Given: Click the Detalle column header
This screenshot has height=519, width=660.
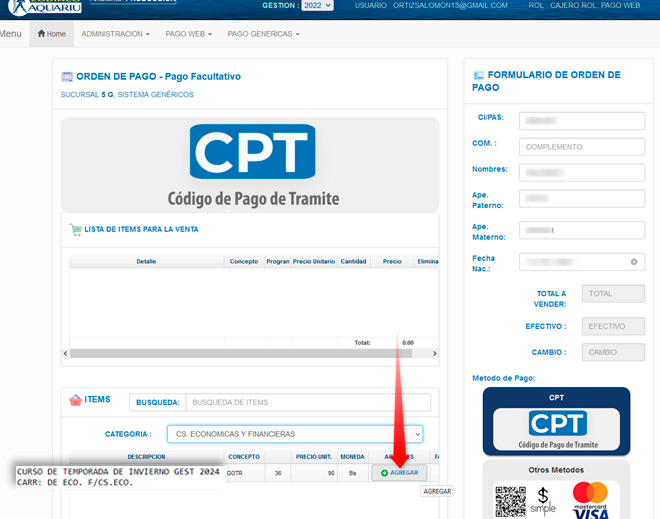Looking at the screenshot, I should 146,261.
